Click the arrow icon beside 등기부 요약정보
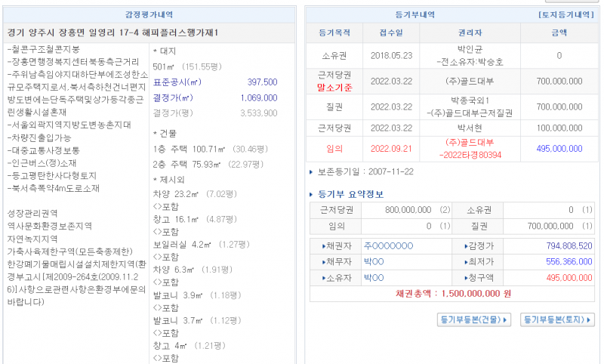This screenshot has height=364, width=604. pyautogui.click(x=312, y=193)
